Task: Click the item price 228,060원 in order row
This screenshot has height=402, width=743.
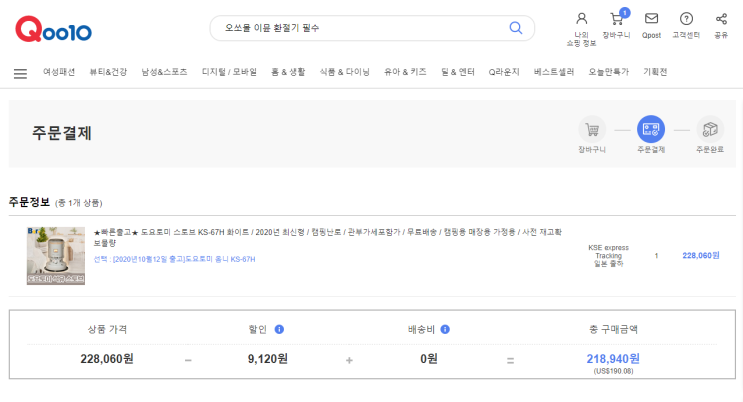Action: tap(701, 256)
